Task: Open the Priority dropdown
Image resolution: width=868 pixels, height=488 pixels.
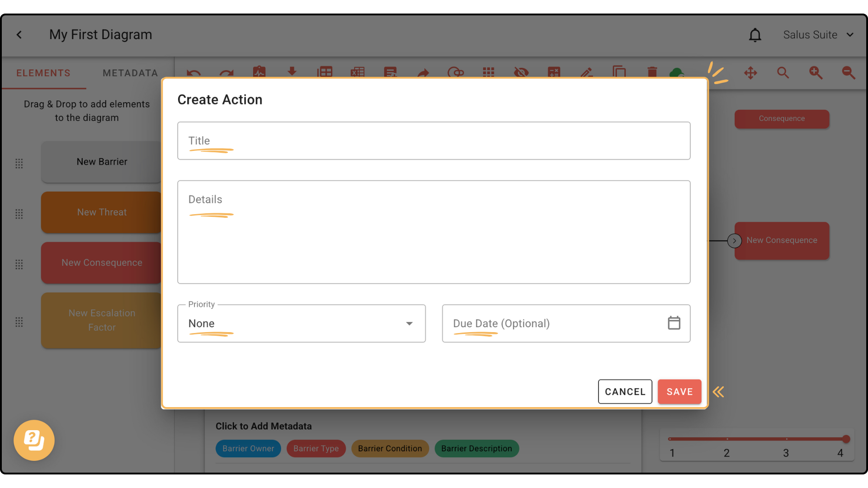Action: pyautogui.click(x=409, y=324)
